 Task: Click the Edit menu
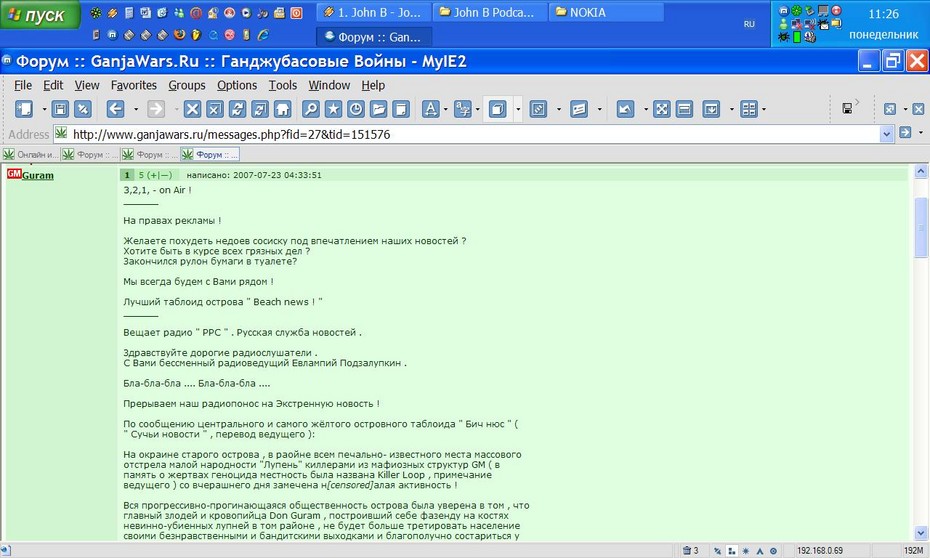tap(53, 85)
